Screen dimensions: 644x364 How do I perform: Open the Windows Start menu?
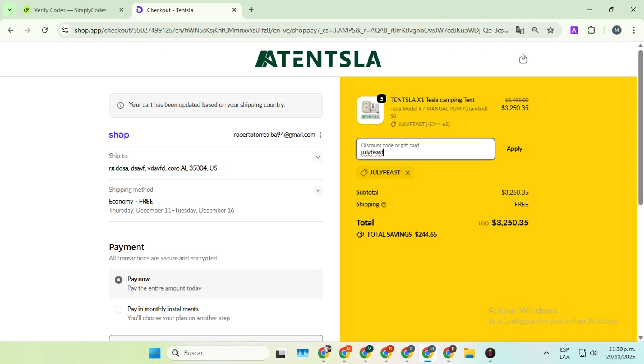point(155,353)
